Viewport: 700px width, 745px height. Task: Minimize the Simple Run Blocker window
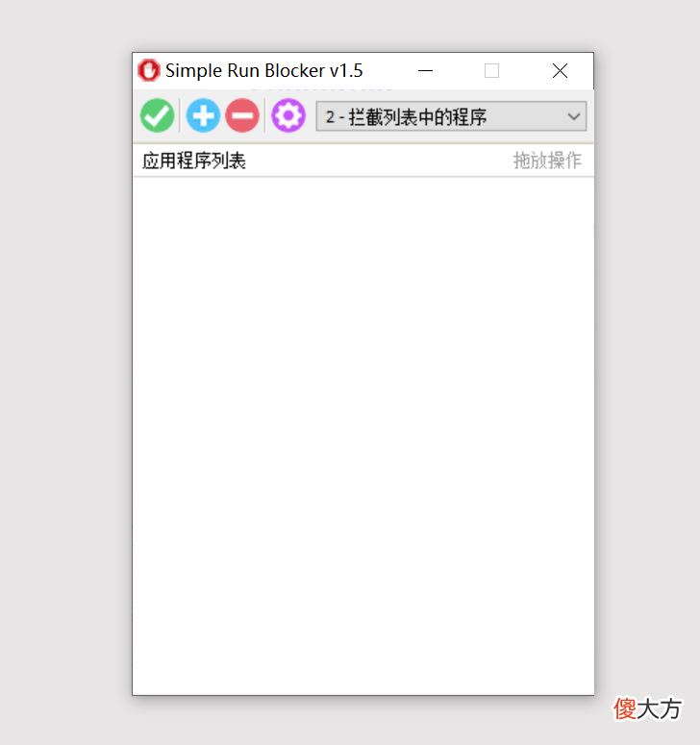pyautogui.click(x=425, y=71)
